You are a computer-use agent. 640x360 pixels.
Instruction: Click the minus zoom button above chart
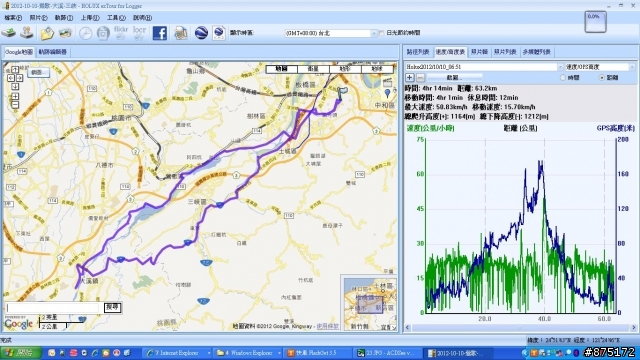(x=420, y=78)
